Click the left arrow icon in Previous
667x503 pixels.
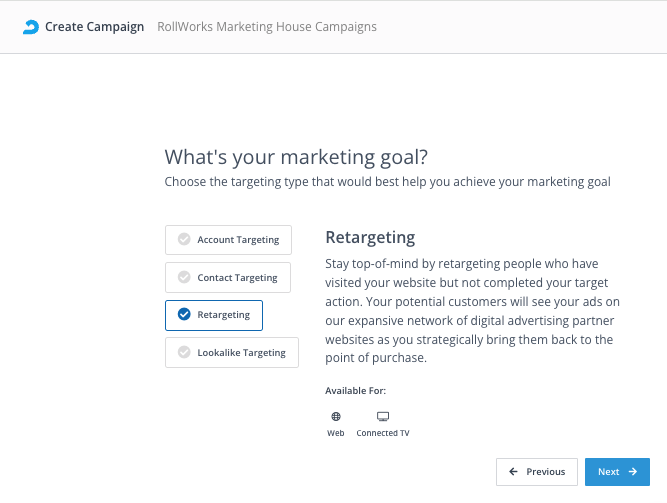(514, 472)
